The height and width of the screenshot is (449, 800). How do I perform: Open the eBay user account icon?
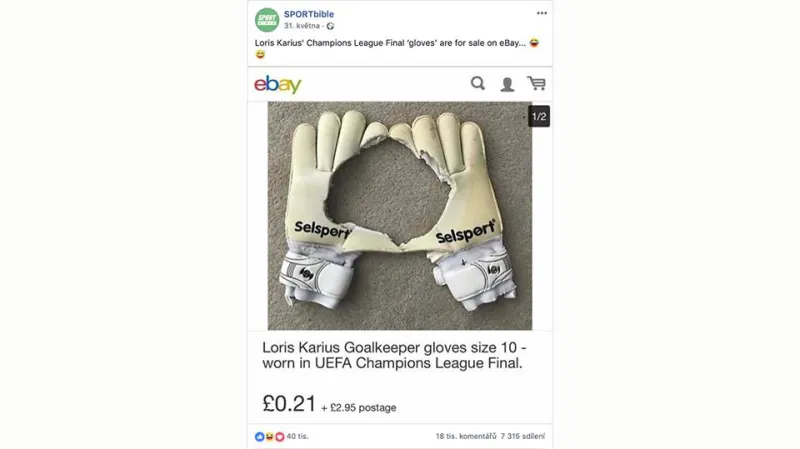click(x=507, y=84)
